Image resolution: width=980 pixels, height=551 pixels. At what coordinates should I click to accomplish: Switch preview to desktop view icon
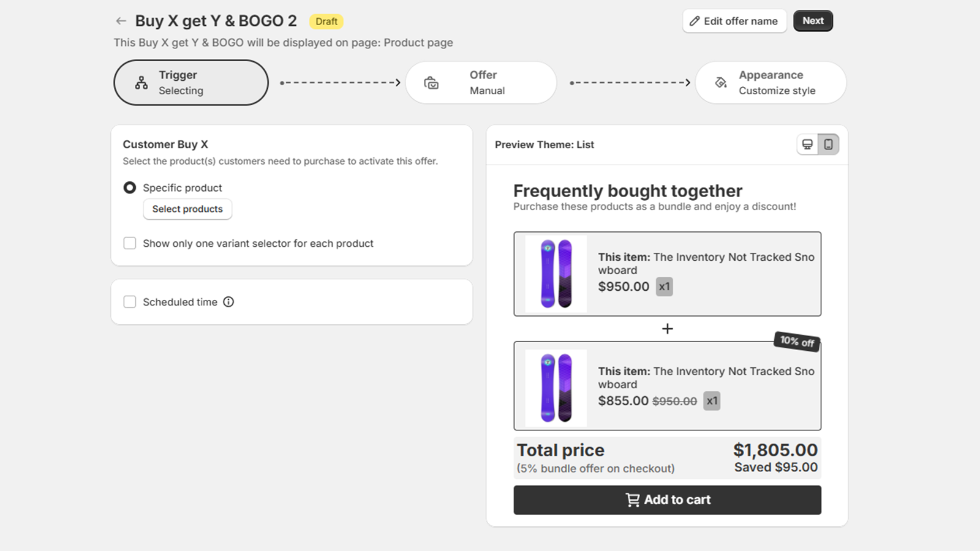click(807, 144)
